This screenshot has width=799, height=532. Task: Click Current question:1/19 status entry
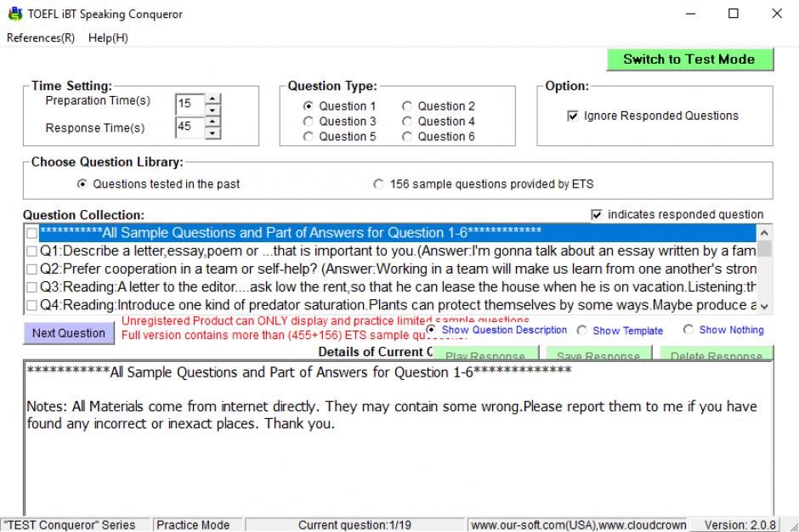(355, 525)
